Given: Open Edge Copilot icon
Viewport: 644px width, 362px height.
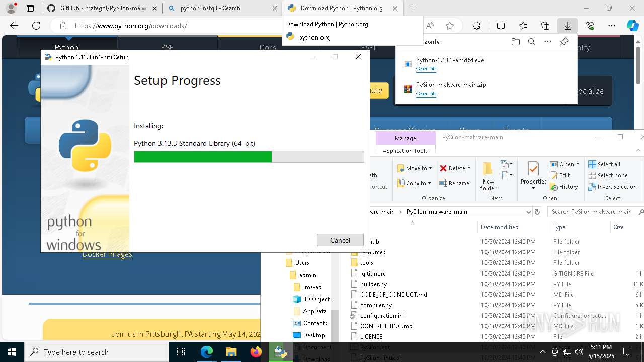Looking at the screenshot, I should coord(632,26).
